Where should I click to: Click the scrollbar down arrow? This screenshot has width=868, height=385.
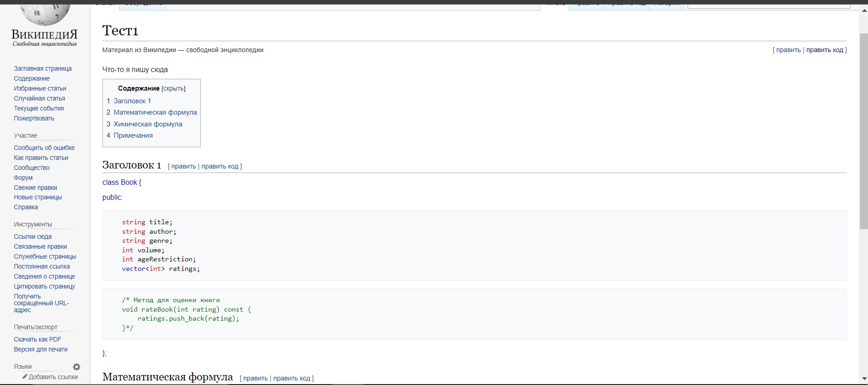point(863,379)
